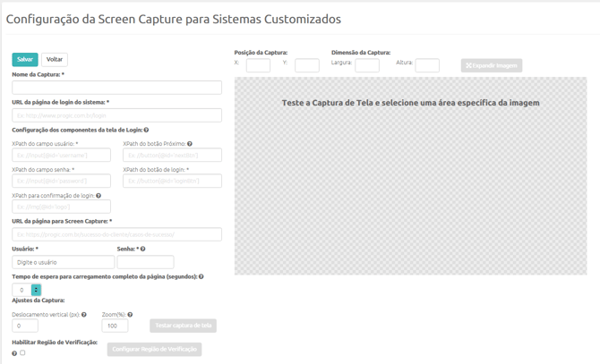
Task: Select XPath para confirmação de login field
Action: click(61, 207)
